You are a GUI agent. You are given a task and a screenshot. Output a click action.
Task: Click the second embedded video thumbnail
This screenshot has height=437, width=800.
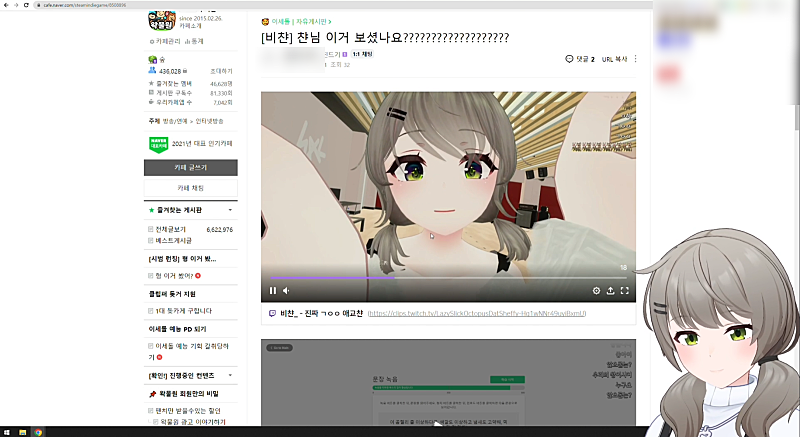point(448,382)
